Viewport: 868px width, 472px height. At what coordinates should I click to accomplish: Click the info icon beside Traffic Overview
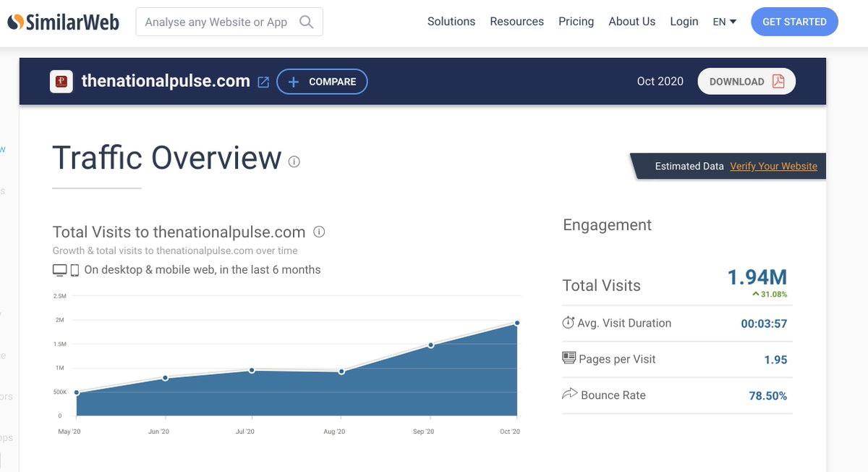coord(294,161)
